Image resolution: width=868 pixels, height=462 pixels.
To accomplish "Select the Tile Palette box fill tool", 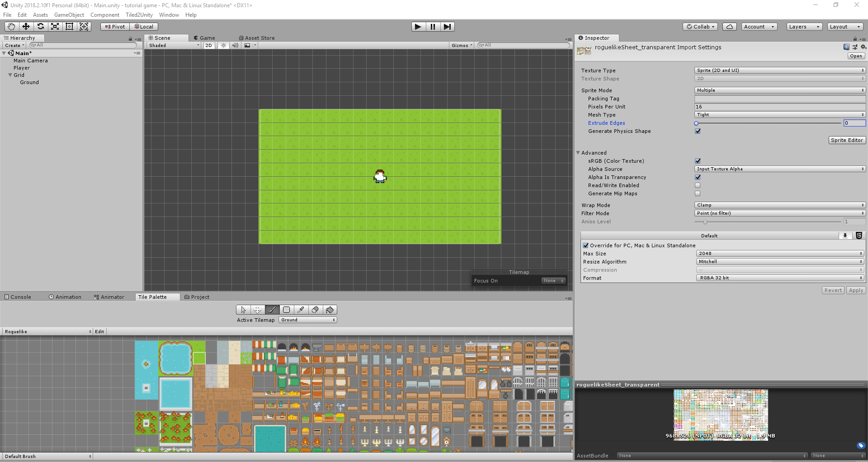I will click(x=286, y=310).
